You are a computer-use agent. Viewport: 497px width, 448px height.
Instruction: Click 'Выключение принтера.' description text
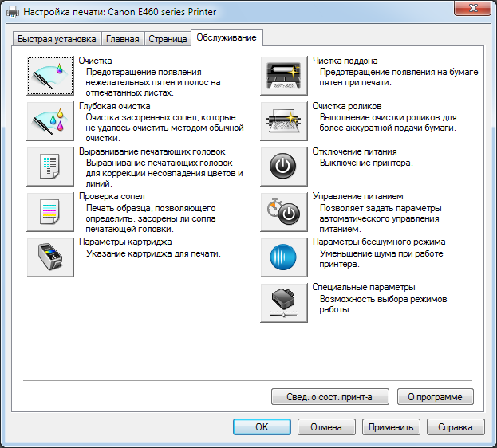(x=366, y=163)
